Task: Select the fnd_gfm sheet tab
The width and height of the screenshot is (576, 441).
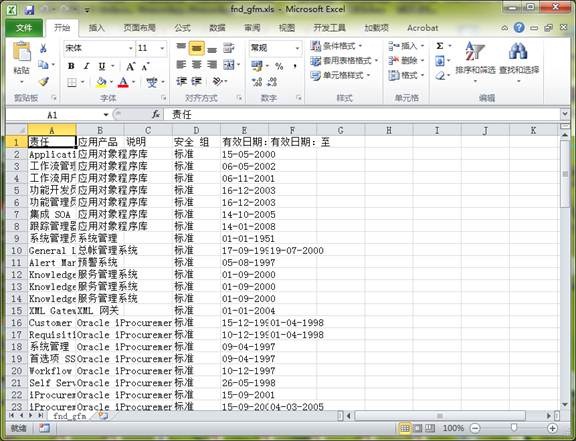Action: [69, 416]
